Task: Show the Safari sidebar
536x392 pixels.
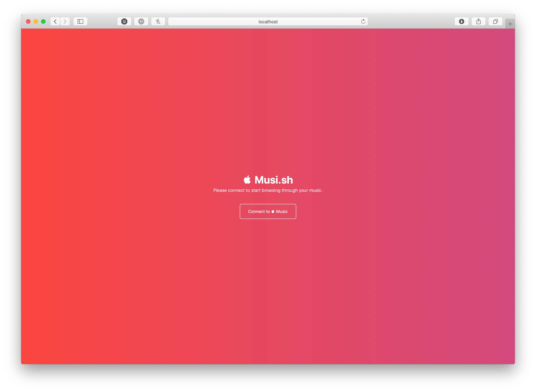Action: [80, 22]
